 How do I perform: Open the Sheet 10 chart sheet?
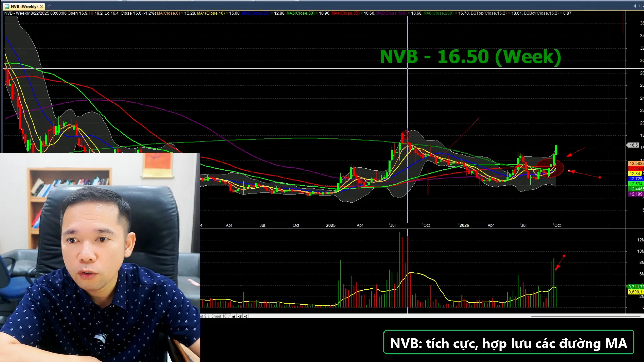pos(219,316)
